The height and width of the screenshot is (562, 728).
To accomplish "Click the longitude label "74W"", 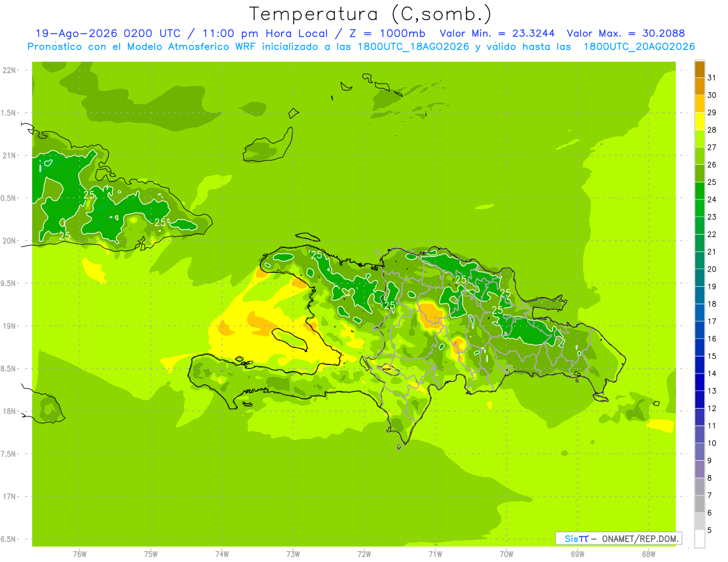I will click(x=222, y=554).
